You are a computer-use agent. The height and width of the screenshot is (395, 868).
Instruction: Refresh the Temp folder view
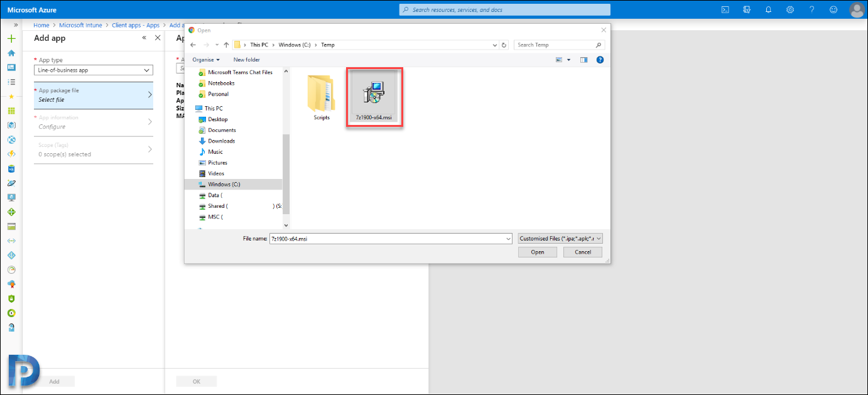[504, 45]
